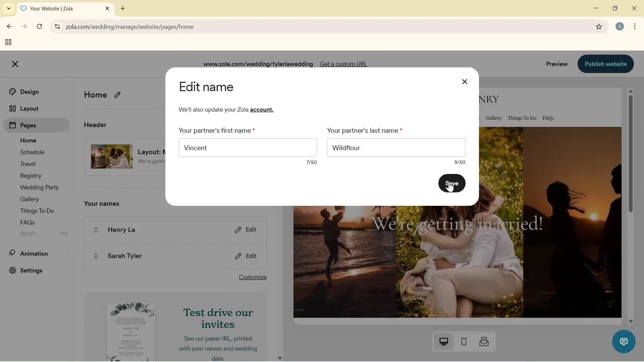644x362 pixels.
Task: Click the partner first name field showing Vincent
Action: [x=248, y=148]
